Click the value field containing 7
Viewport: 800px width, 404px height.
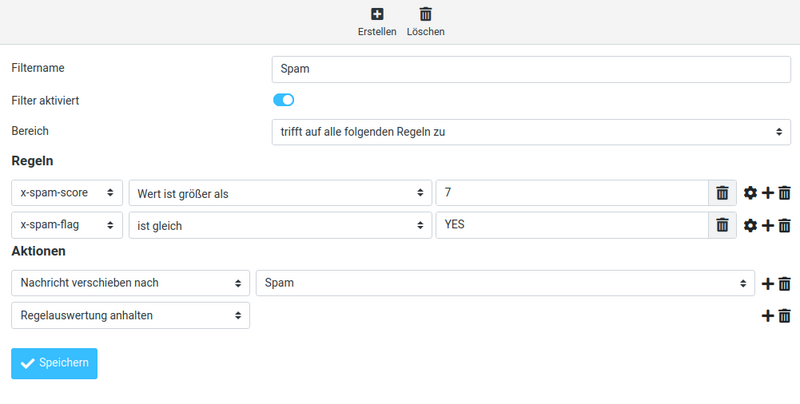pyautogui.click(x=572, y=193)
